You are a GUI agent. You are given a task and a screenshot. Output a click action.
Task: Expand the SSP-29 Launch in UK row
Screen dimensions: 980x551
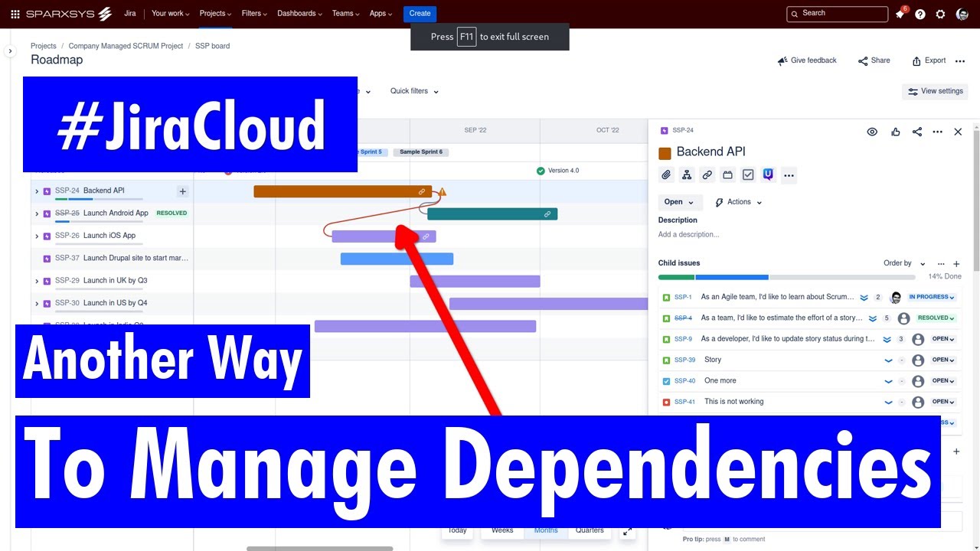click(37, 281)
